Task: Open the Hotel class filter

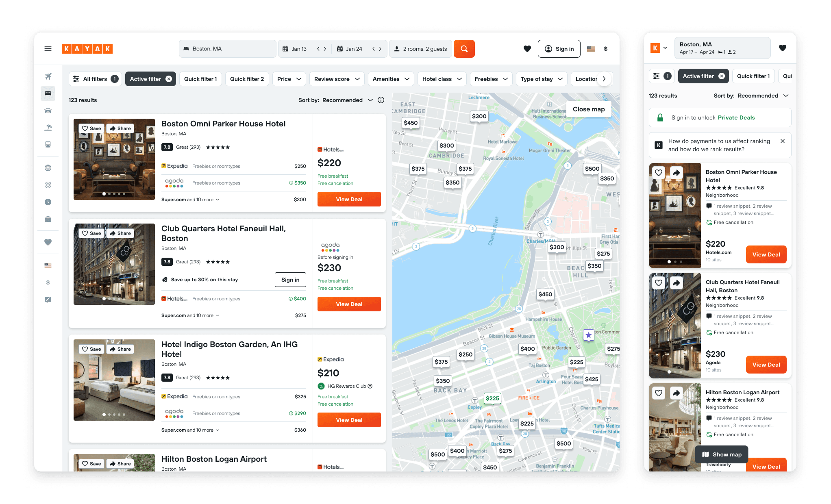Action: pos(442,79)
